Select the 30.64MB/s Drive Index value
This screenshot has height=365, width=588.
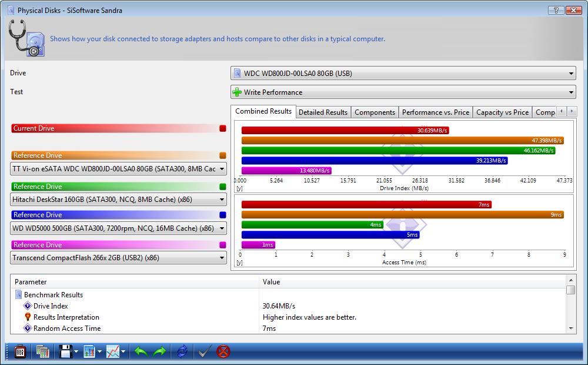[x=279, y=306]
